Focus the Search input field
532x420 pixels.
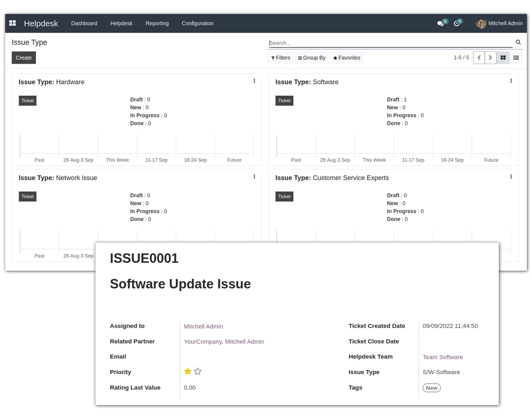[x=390, y=43]
